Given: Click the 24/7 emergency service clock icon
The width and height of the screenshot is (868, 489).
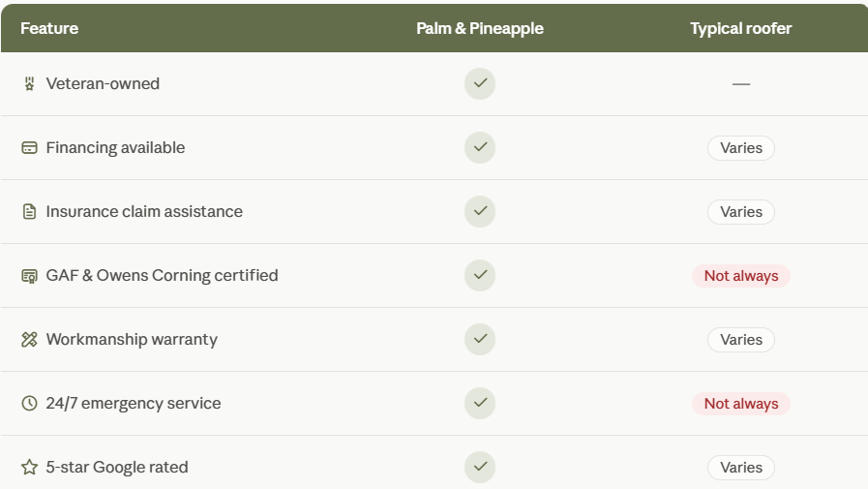Looking at the screenshot, I should pos(29,403).
